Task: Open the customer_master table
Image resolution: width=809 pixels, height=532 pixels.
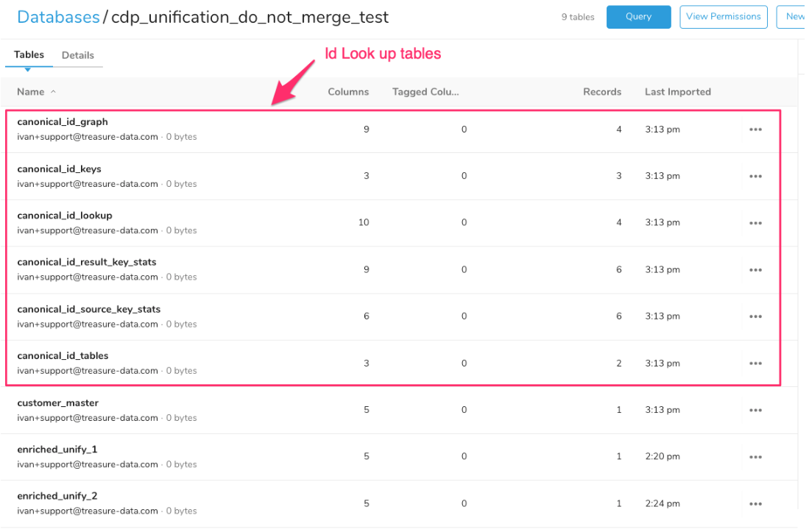Action: [x=57, y=403]
